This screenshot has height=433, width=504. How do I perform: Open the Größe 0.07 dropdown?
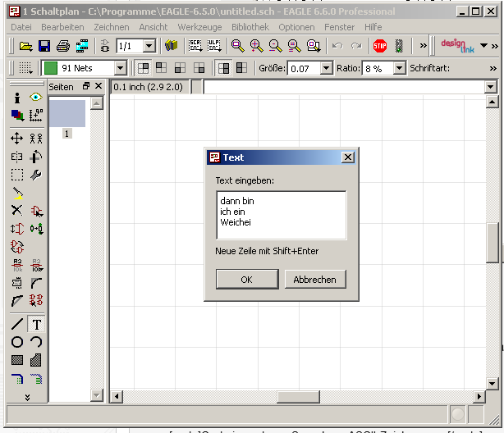point(326,68)
